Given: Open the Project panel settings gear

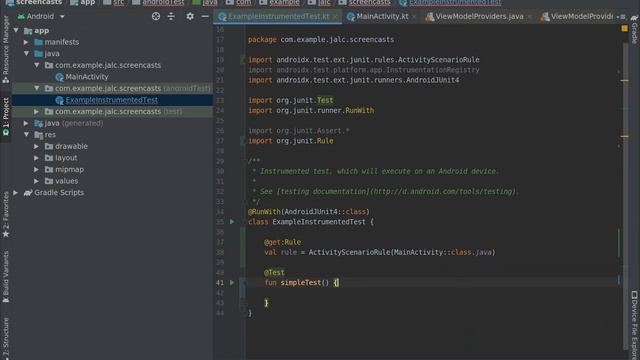Looking at the screenshot, I should 190,16.
